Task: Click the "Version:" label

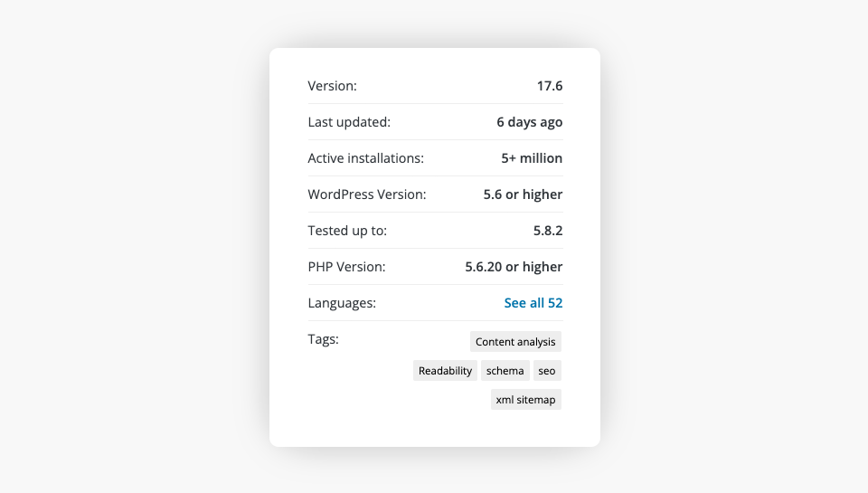Action: pyautogui.click(x=333, y=86)
